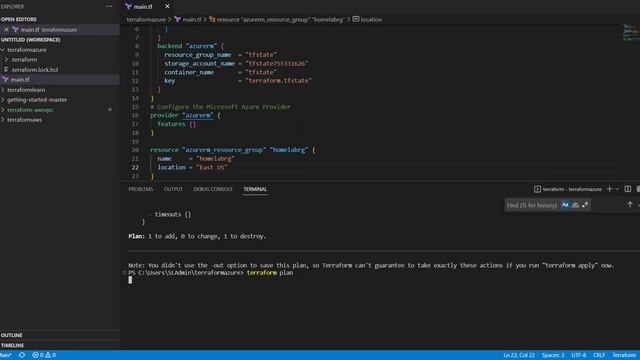Switch to the Output panel tab
The image size is (640, 360).
[173, 189]
